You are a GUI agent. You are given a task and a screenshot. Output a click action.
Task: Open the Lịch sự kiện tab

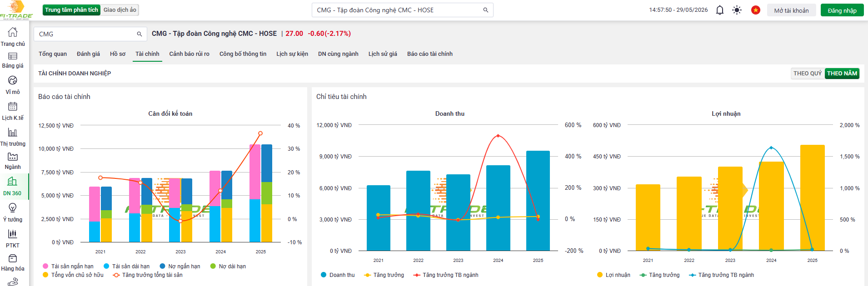click(x=292, y=54)
